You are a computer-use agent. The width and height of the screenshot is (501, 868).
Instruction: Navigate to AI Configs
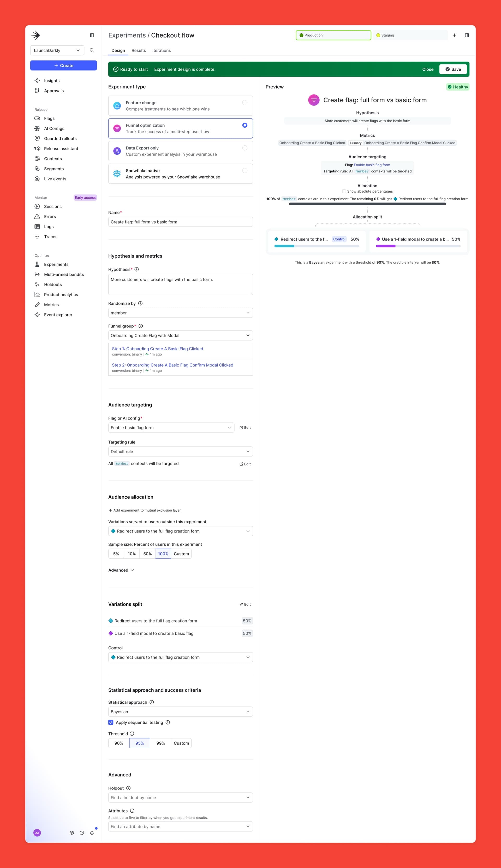[54, 128]
